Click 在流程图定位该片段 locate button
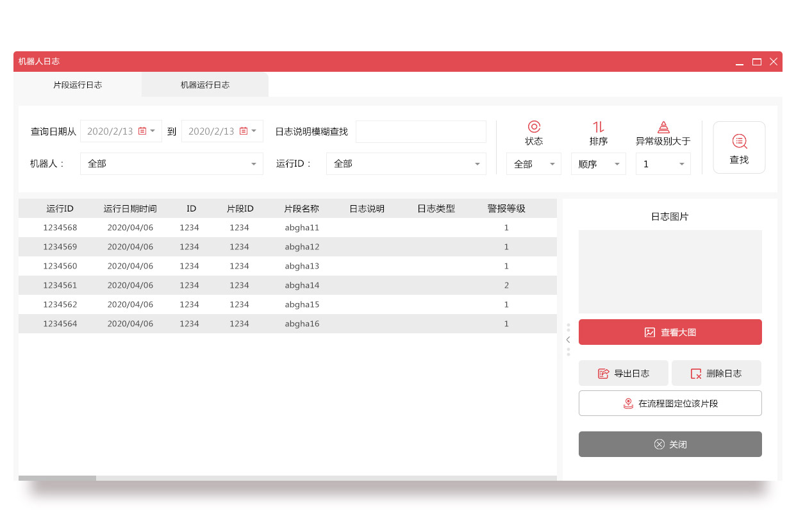Image resolution: width=796 pixels, height=532 pixels. pyautogui.click(x=670, y=403)
